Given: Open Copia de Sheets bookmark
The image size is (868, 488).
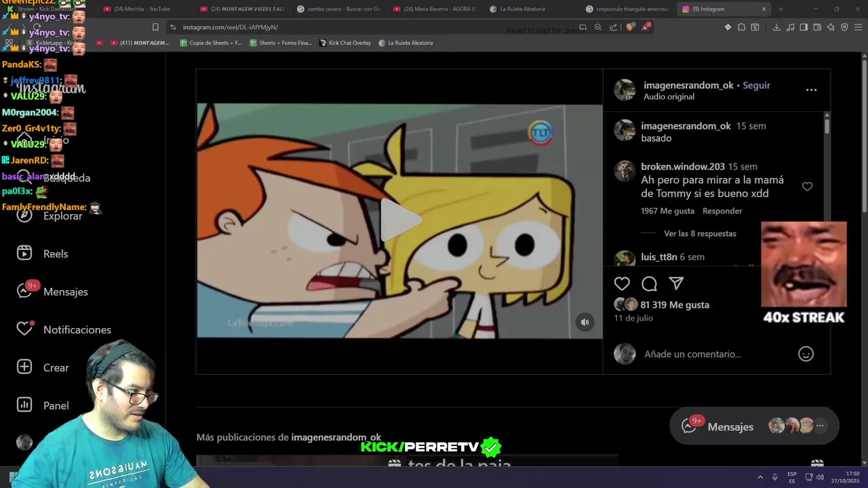Looking at the screenshot, I should tap(211, 43).
